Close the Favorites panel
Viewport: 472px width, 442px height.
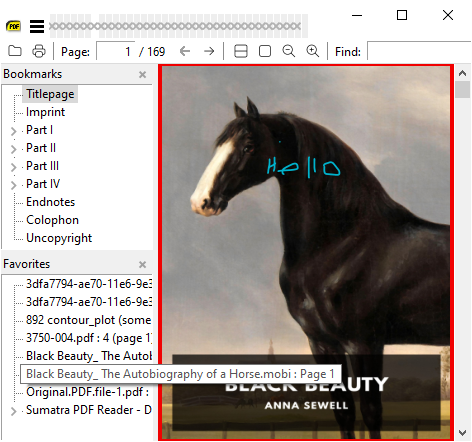click(142, 264)
